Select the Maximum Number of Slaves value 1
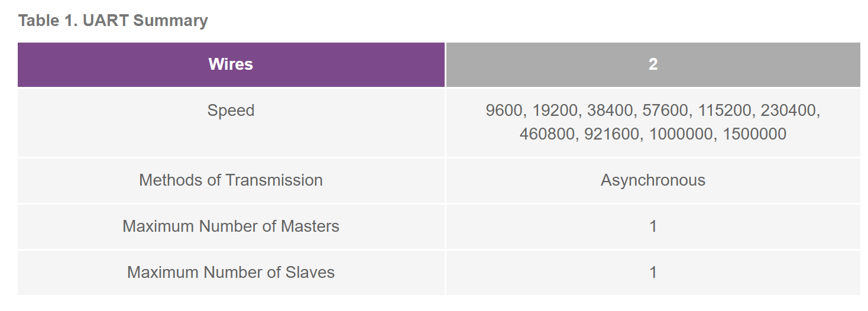The image size is (868, 311). click(653, 273)
